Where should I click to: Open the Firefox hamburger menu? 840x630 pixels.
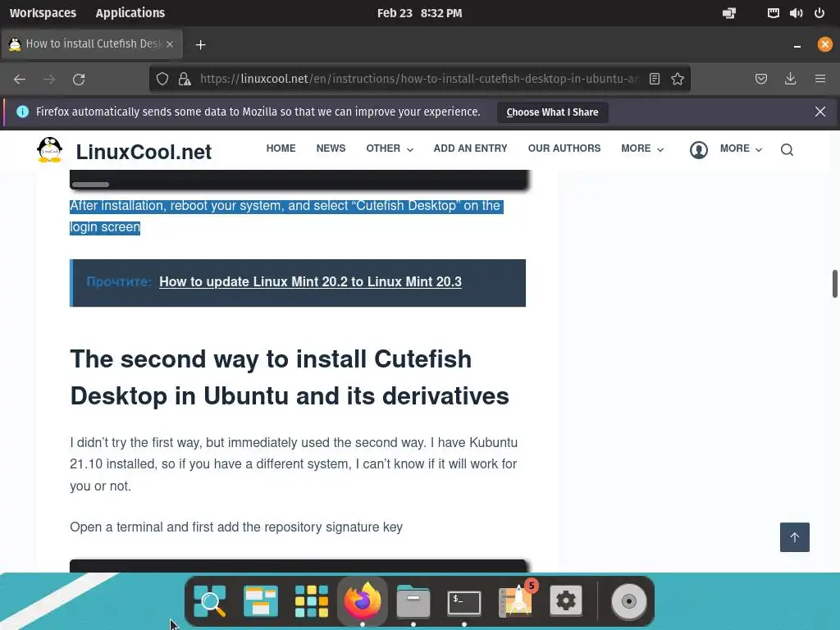click(820, 80)
